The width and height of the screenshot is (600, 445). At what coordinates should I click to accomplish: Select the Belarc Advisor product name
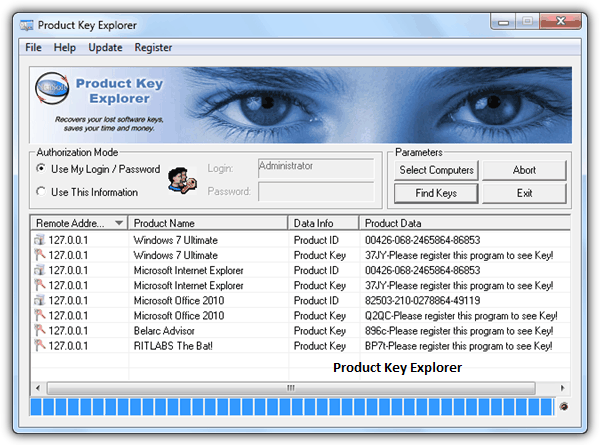coord(164,331)
